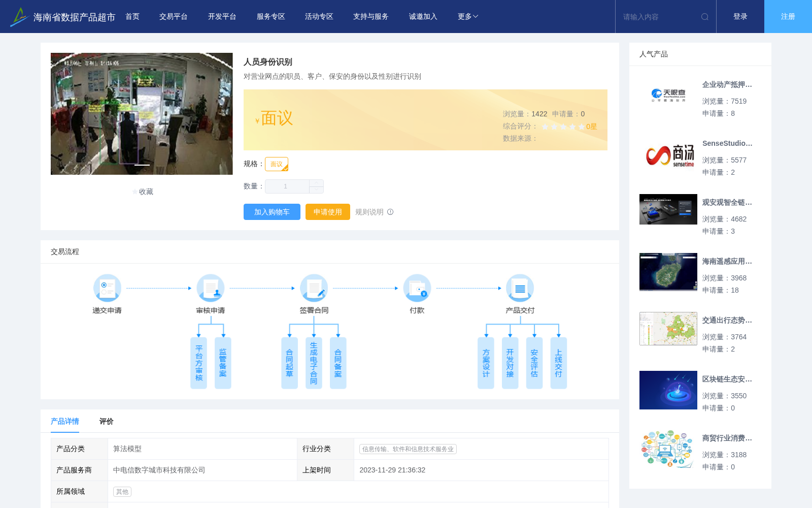Open the 商汤 sensetime product thumbnail

(668, 154)
